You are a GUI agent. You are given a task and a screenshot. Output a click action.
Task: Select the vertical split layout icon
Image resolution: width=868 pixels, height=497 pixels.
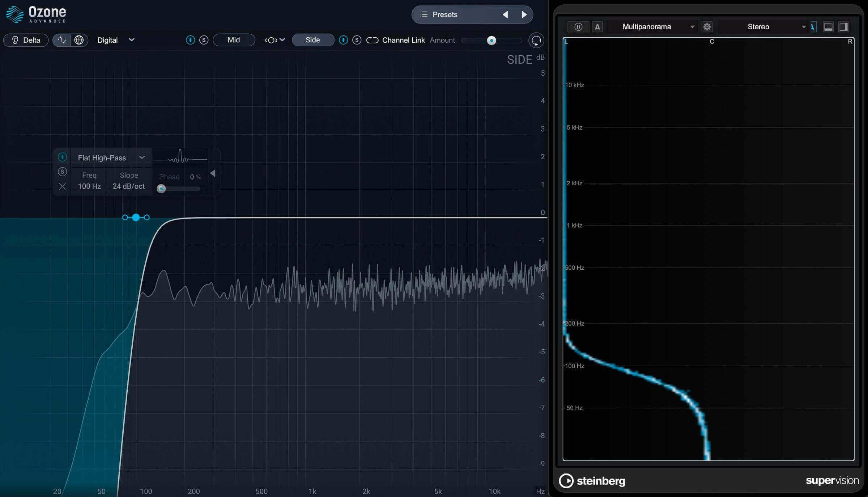point(843,27)
